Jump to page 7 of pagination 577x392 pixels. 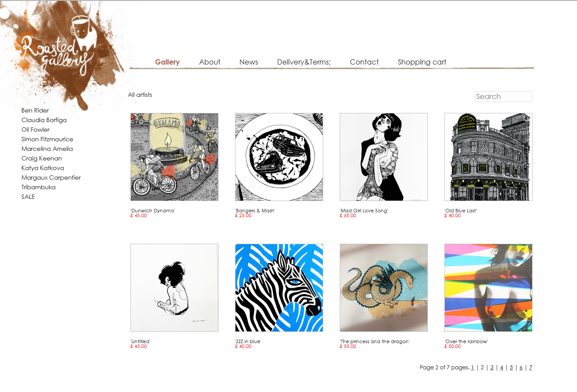tap(530, 368)
